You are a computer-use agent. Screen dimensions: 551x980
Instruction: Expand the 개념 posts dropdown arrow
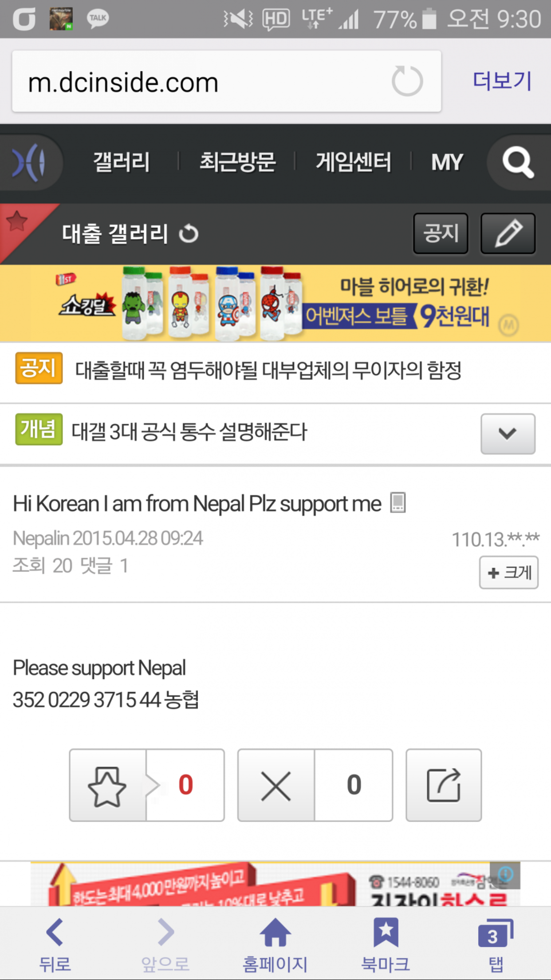tap(508, 434)
